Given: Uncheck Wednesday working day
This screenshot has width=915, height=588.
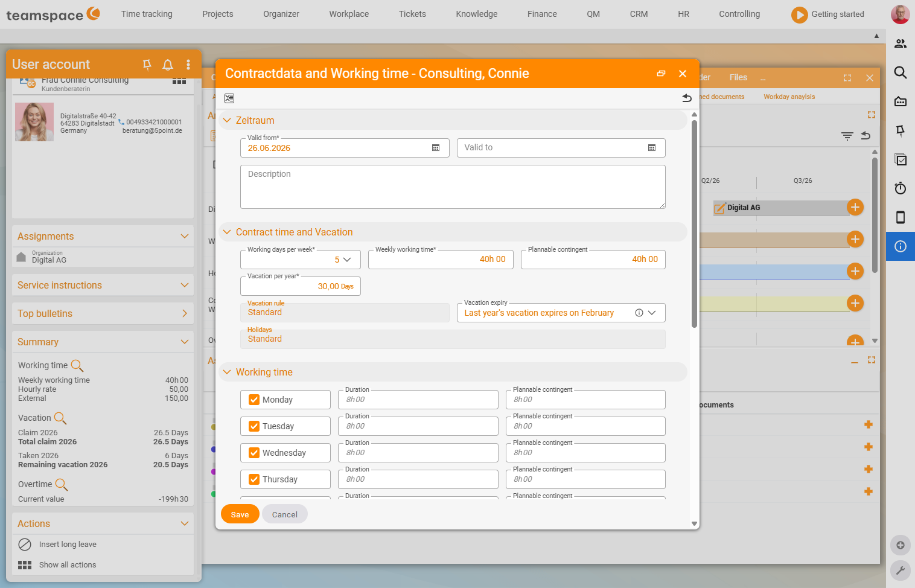Looking at the screenshot, I should 254,453.
